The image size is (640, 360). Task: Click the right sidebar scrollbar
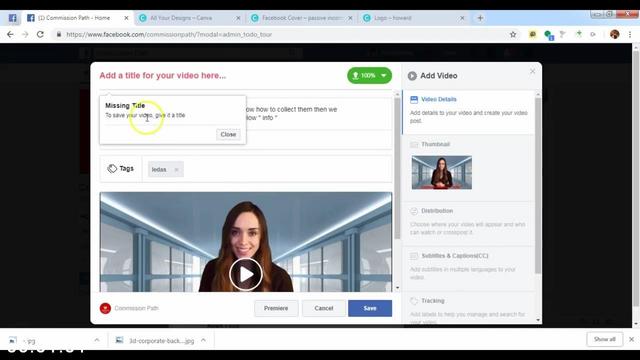click(538, 186)
